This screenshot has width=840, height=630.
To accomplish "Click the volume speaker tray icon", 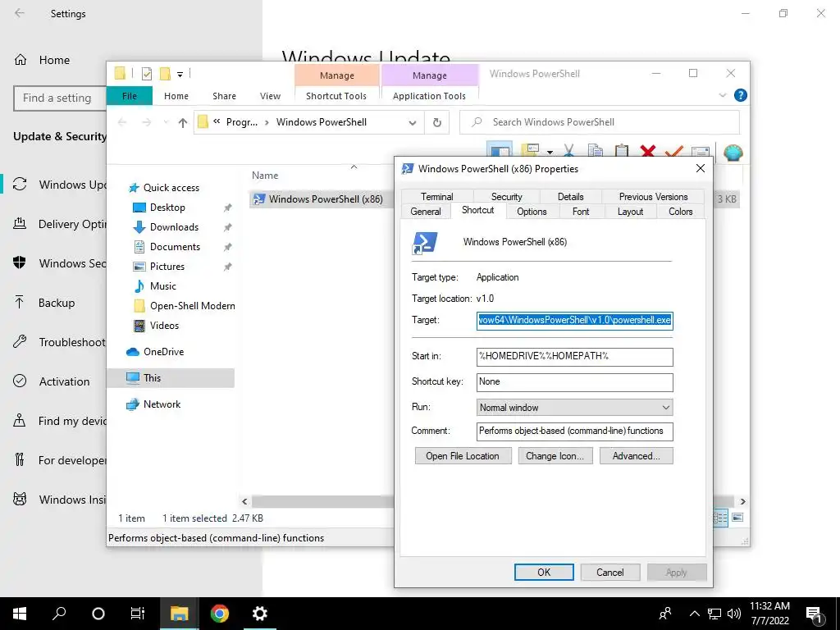I will (x=734, y=614).
